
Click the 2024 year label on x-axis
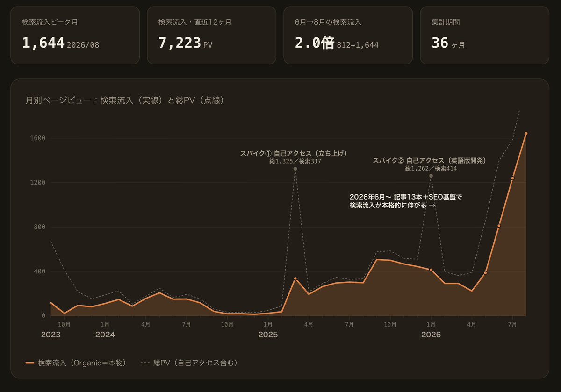(x=105, y=335)
